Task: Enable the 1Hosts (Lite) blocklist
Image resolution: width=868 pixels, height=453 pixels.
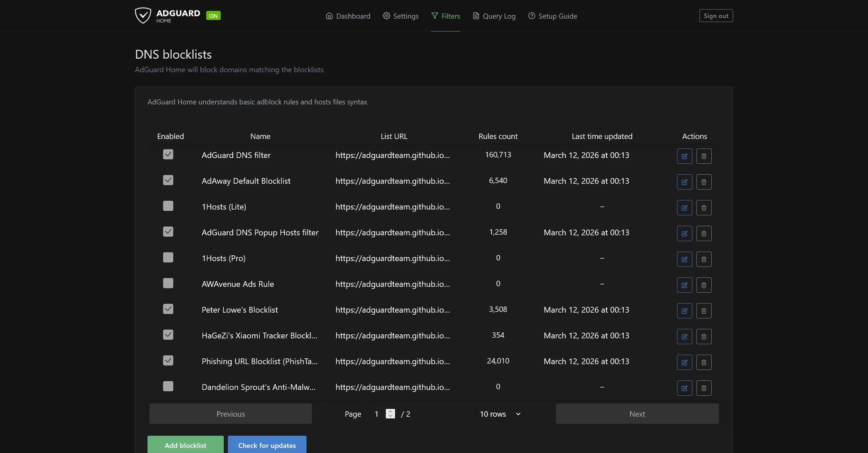Action: point(168,205)
